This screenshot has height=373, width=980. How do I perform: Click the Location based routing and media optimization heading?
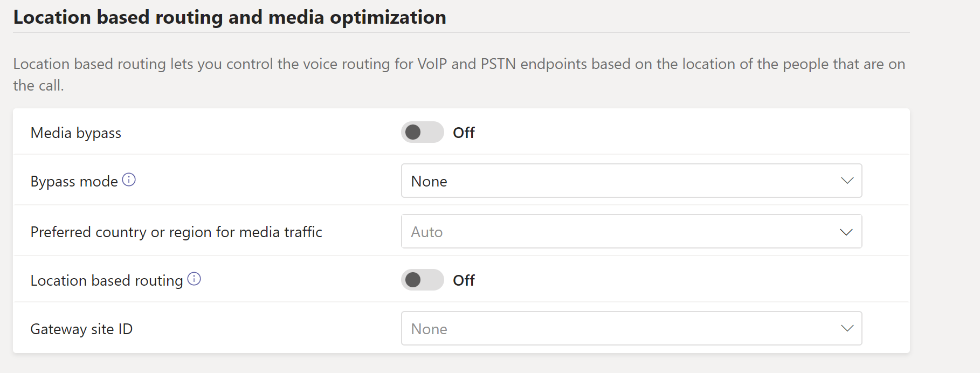(x=230, y=17)
